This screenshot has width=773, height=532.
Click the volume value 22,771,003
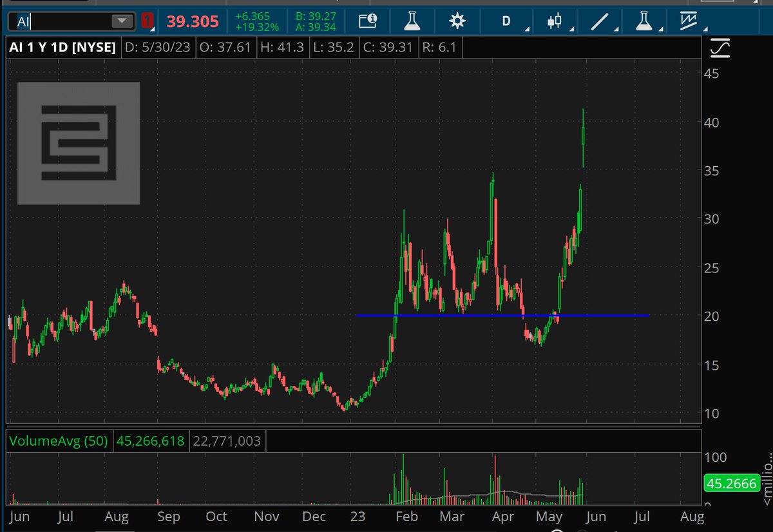click(x=225, y=441)
